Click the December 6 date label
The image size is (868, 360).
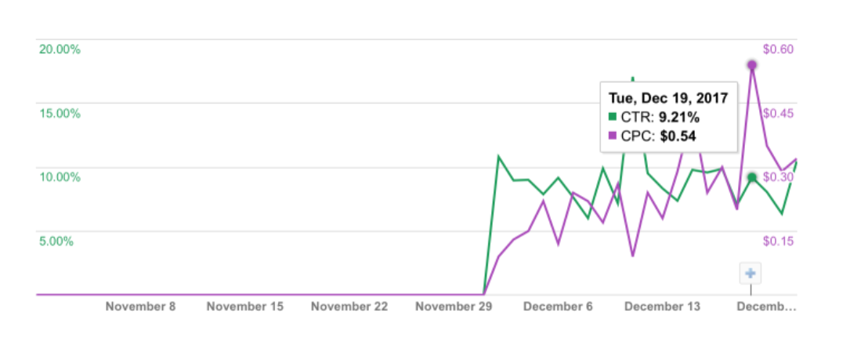click(x=558, y=307)
